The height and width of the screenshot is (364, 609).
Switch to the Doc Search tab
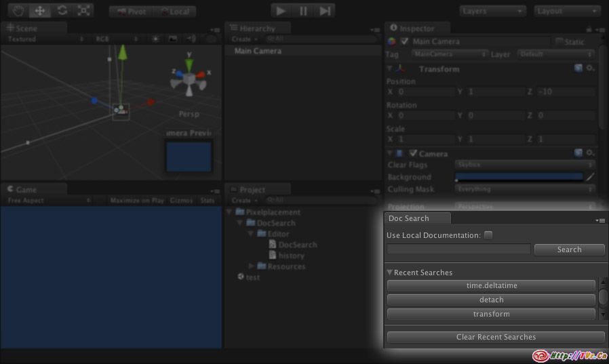tap(408, 218)
